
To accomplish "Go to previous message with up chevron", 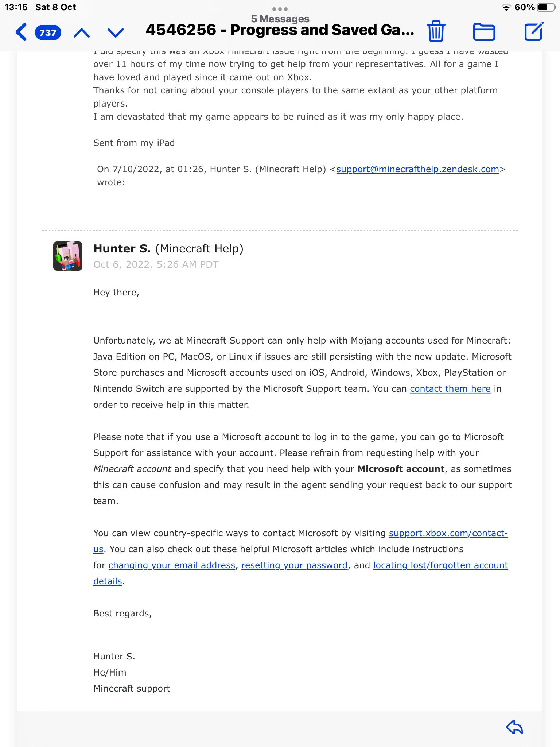I will (82, 33).
